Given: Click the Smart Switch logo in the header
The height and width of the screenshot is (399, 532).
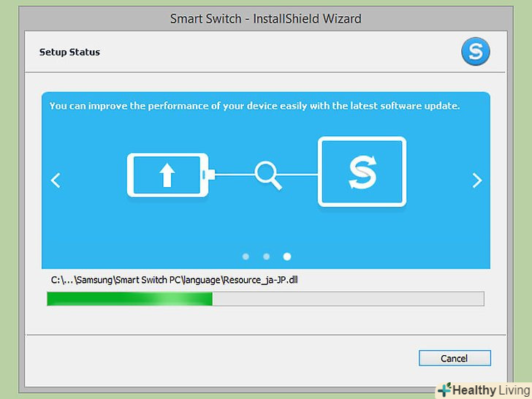Looking at the screenshot, I should point(475,52).
